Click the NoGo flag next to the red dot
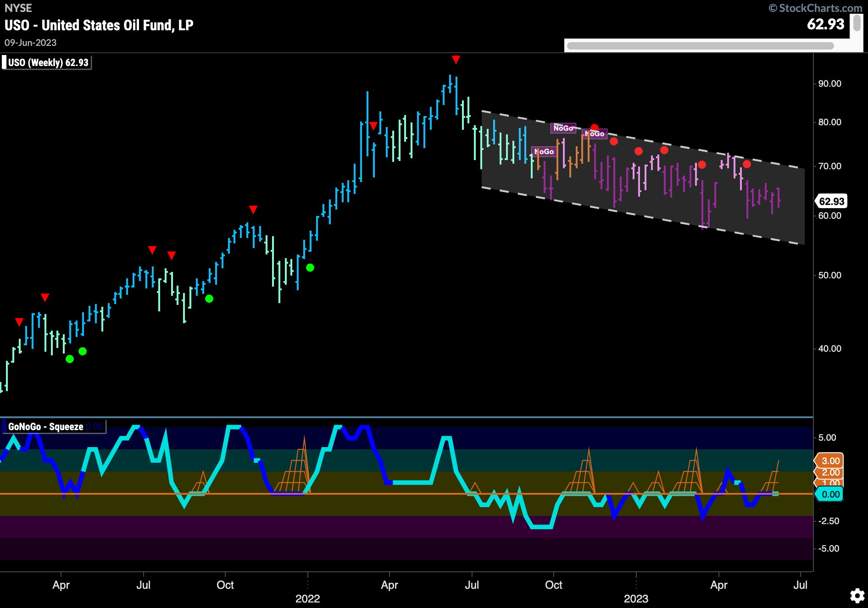The image size is (868, 608). pyautogui.click(x=595, y=133)
